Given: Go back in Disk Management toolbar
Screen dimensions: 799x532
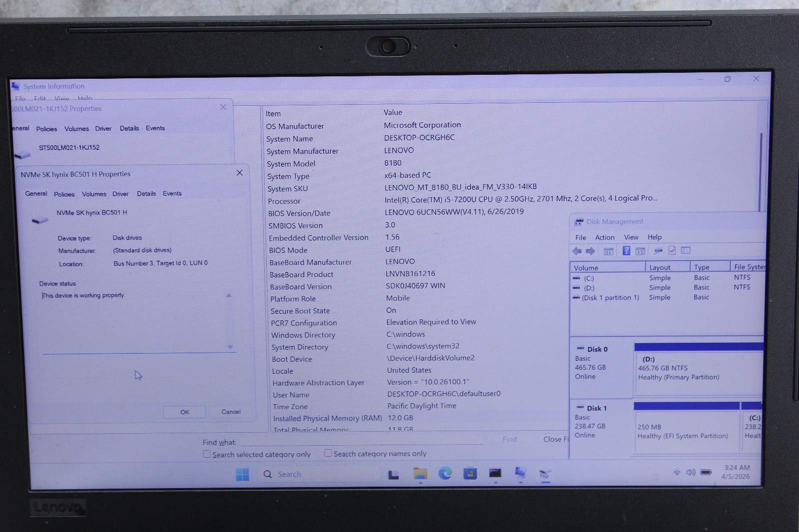Looking at the screenshot, I should coord(577,251).
